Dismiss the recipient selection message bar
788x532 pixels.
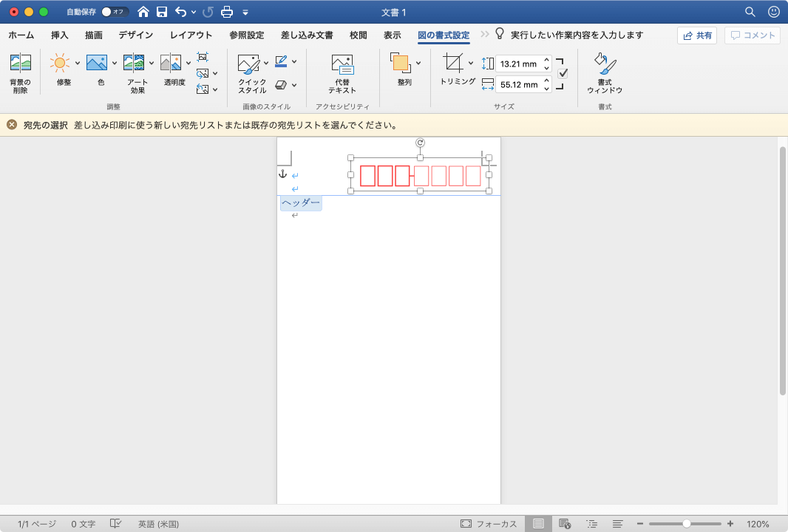(x=12, y=125)
